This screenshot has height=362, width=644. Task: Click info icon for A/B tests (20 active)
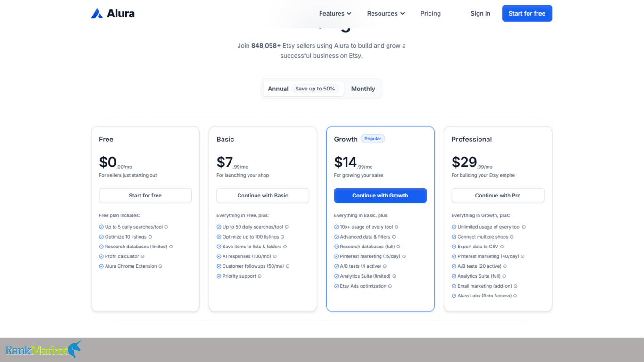pos(505,266)
